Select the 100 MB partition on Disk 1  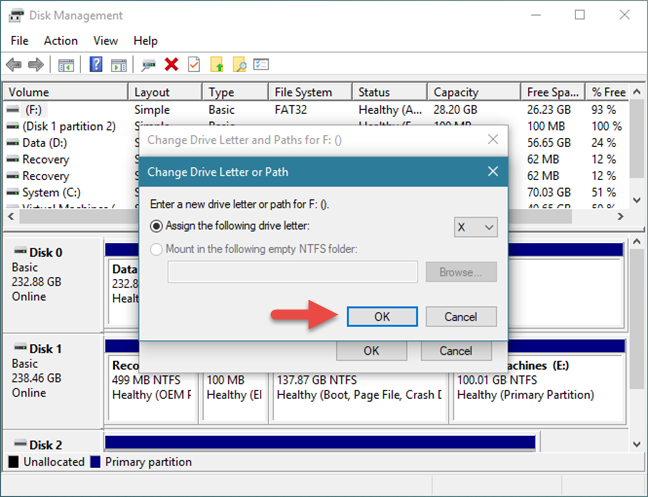click(234, 388)
